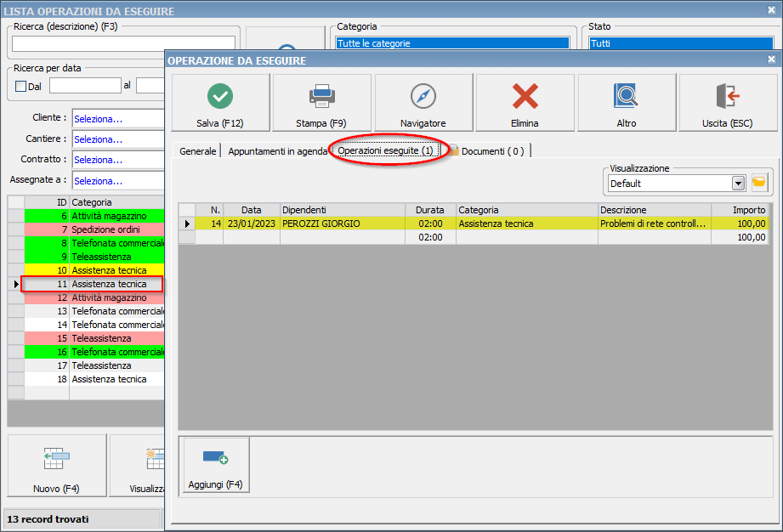This screenshot has height=532, width=783.
Task: Open the Navigatore compass icon
Action: [x=423, y=96]
